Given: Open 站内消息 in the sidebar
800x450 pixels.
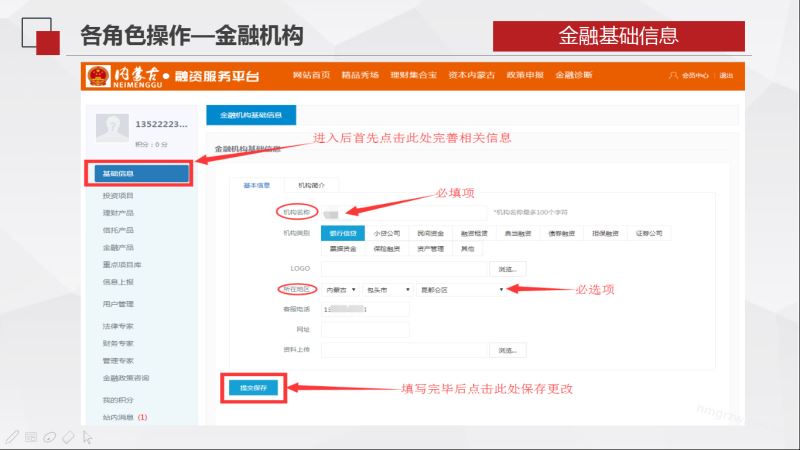Looking at the screenshot, I should point(123,417).
